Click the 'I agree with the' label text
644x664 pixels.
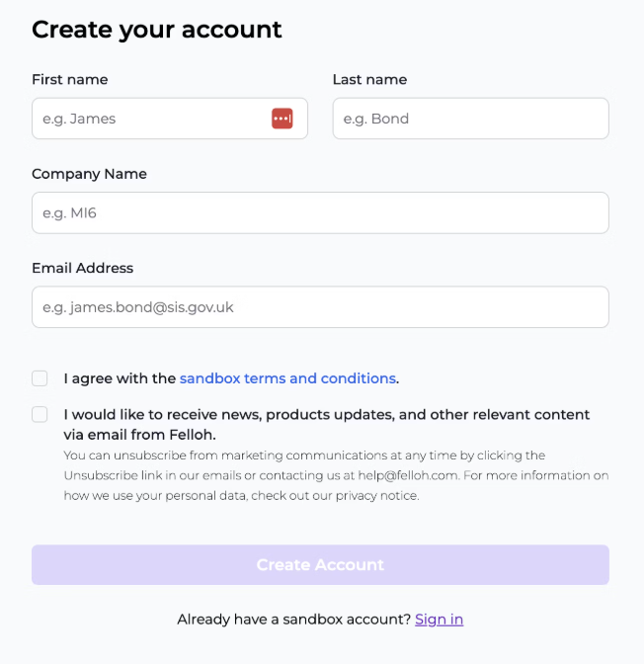tap(120, 378)
